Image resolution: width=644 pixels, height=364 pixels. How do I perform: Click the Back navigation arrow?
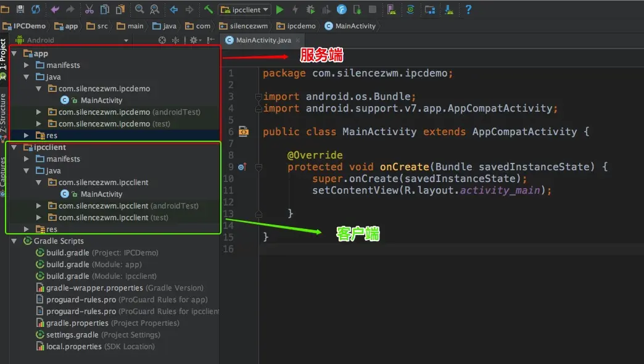(x=174, y=9)
